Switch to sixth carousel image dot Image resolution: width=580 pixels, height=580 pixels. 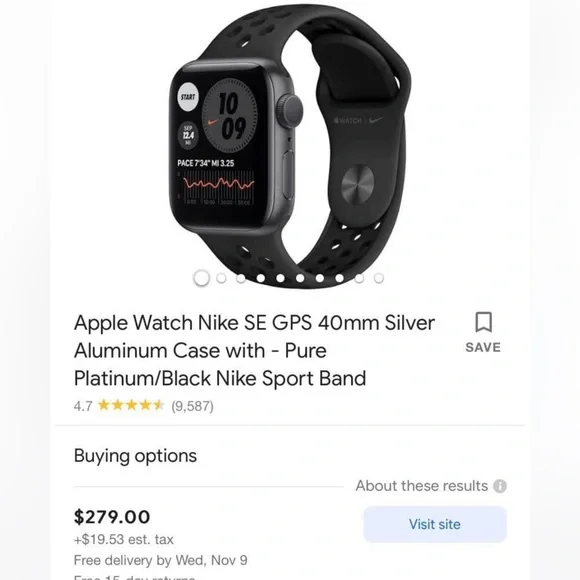click(x=300, y=278)
